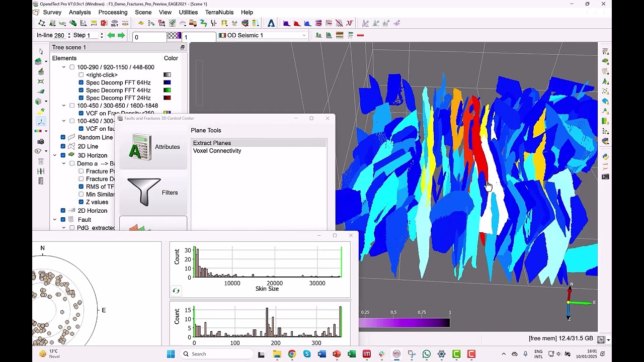Click the red X-squared toolbar icon
This screenshot has width=644, height=362.
click(350, 23)
